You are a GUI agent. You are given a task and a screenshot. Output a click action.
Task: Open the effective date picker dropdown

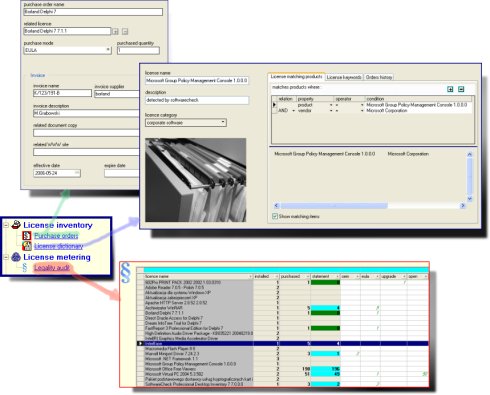(77, 173)
